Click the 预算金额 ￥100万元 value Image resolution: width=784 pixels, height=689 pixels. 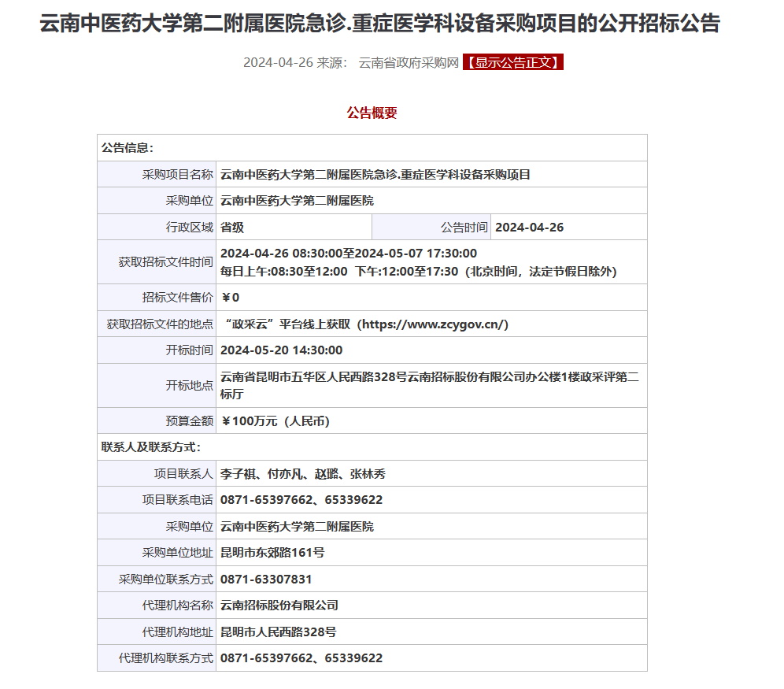coord(275,421)
